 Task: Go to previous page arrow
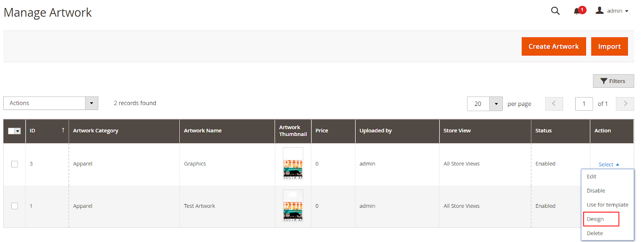pyautogui.click(x=554, y=104)
